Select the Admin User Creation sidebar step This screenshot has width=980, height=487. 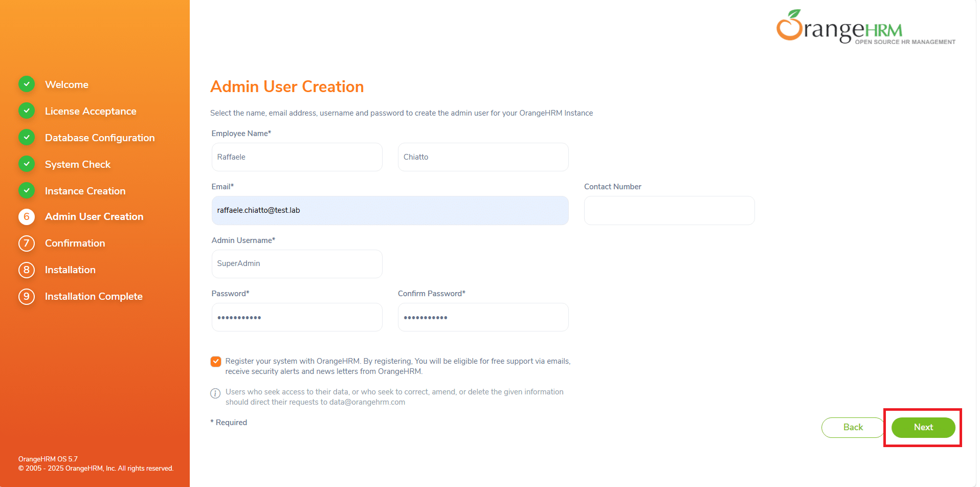(x=94, y=217)
